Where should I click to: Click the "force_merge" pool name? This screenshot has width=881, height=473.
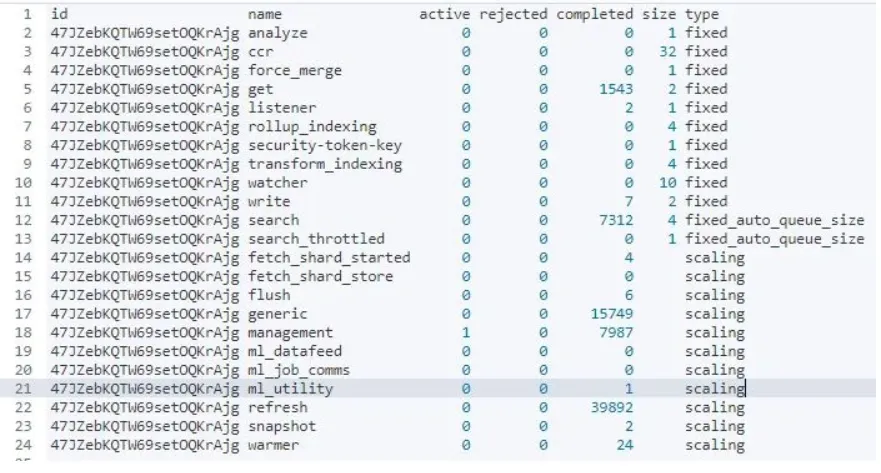(295, 70)
